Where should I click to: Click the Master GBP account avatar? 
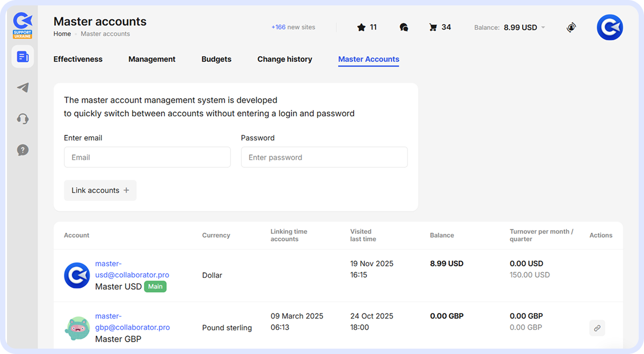pyautogui.click(x=77, y=328)
